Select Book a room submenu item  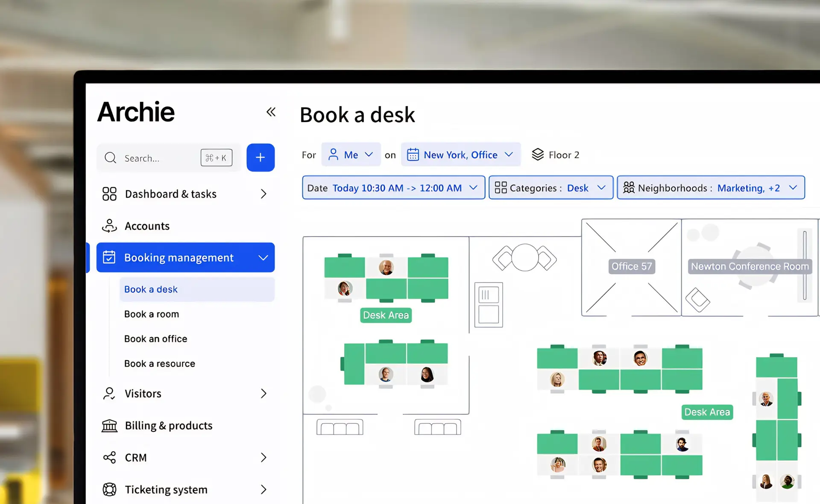[152, 314]
